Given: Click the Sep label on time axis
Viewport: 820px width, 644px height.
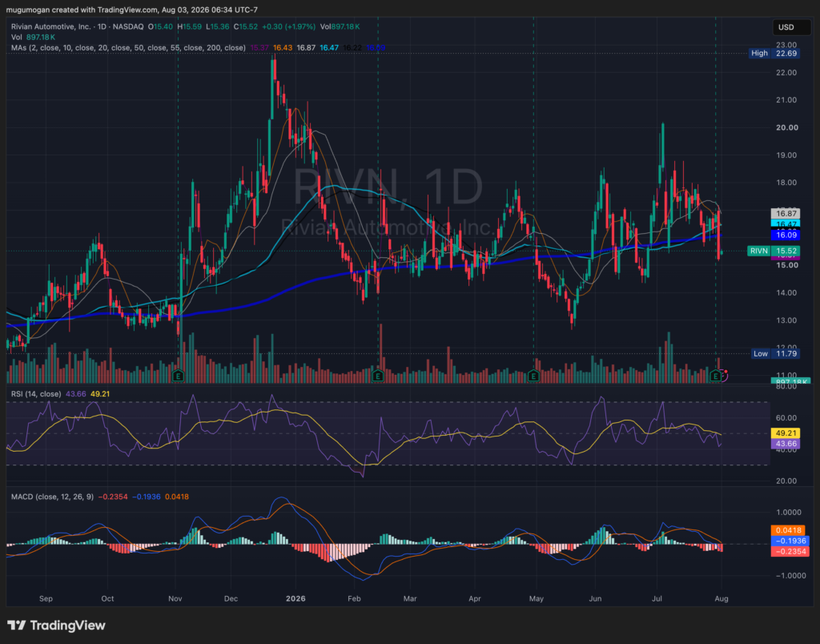Looking at the screenshot, I should click(x=46, y=598).
